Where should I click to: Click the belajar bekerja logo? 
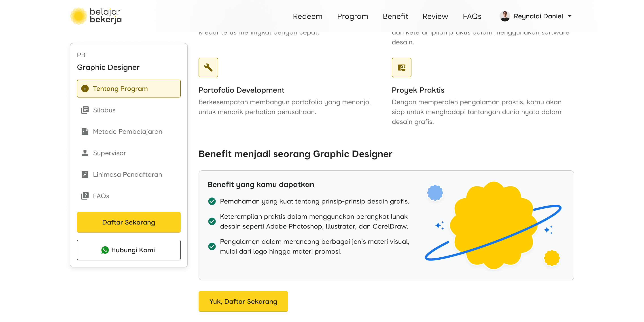[96, 16]
